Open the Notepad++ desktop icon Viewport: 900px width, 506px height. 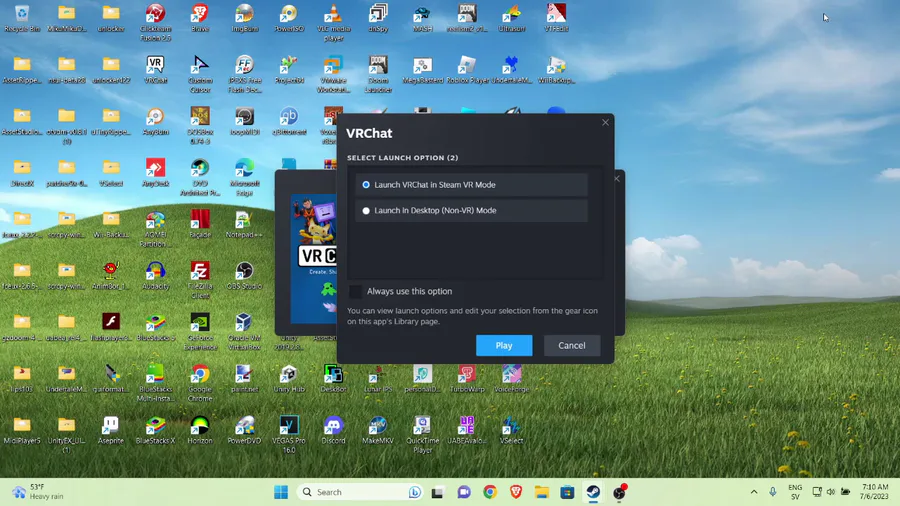[245, 224]
